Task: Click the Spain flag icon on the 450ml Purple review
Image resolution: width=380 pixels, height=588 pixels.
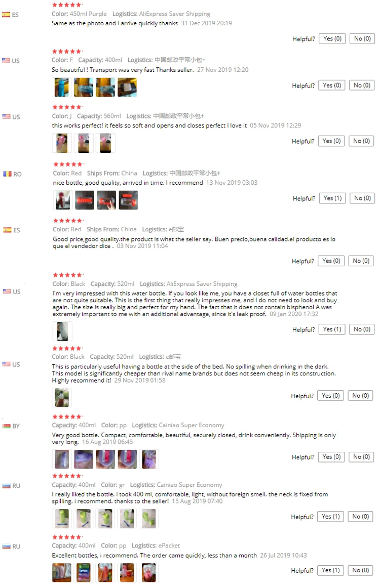Action: [x=6, y=15]
